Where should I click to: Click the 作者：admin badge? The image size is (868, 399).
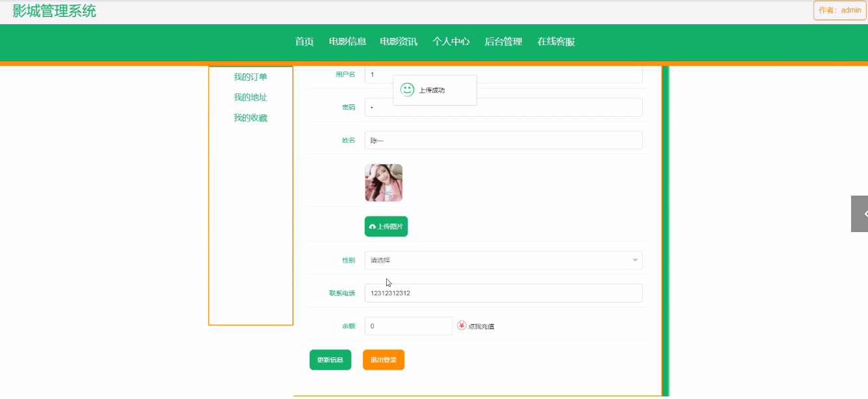[x=839, y=10]
